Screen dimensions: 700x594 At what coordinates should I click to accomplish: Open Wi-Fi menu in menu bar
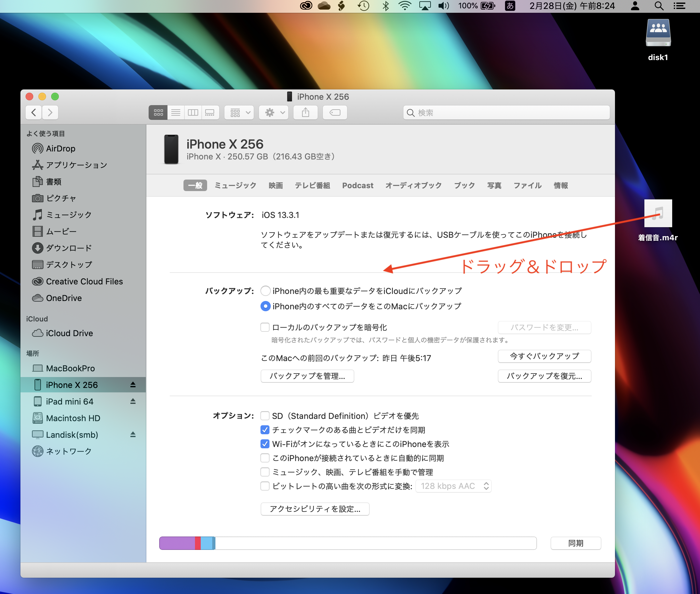405,6
